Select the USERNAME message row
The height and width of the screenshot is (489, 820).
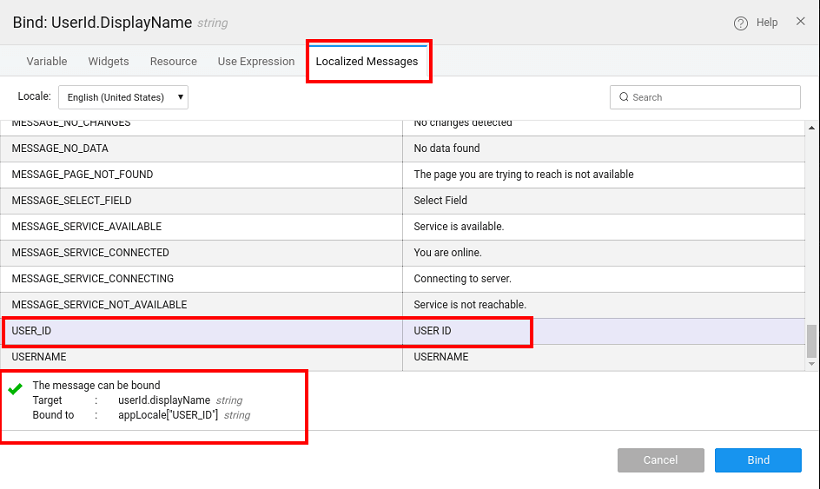click(200, 357)
